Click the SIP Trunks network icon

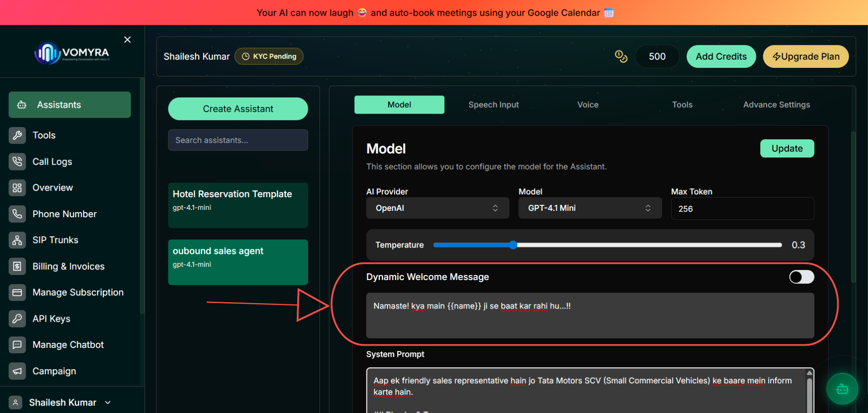coord(17,240)
